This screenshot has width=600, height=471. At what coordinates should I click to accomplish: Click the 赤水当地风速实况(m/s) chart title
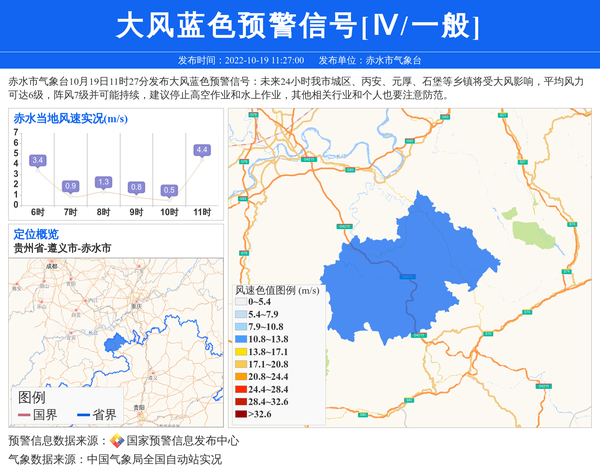[x=71, y=119]
